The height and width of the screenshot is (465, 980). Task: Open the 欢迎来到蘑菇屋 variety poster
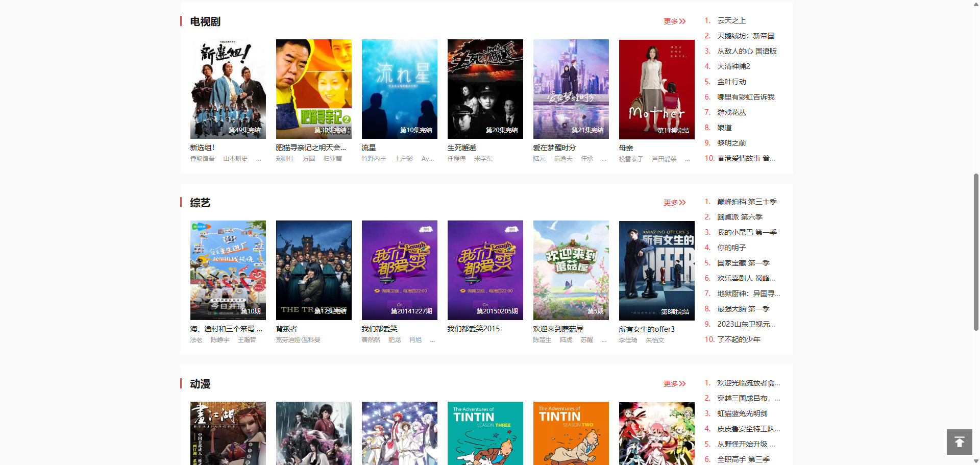pos(571,270)
